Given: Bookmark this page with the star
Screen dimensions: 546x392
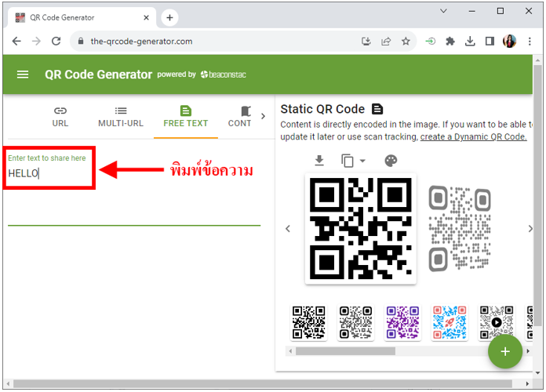Looking at the screenshot, I should click(x=406, y=42).
